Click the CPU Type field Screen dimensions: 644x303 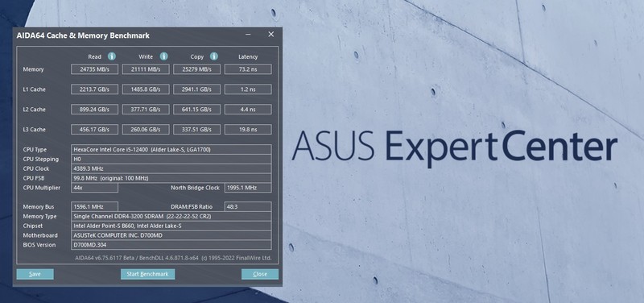pyautogui.click(x=171, y=150)
